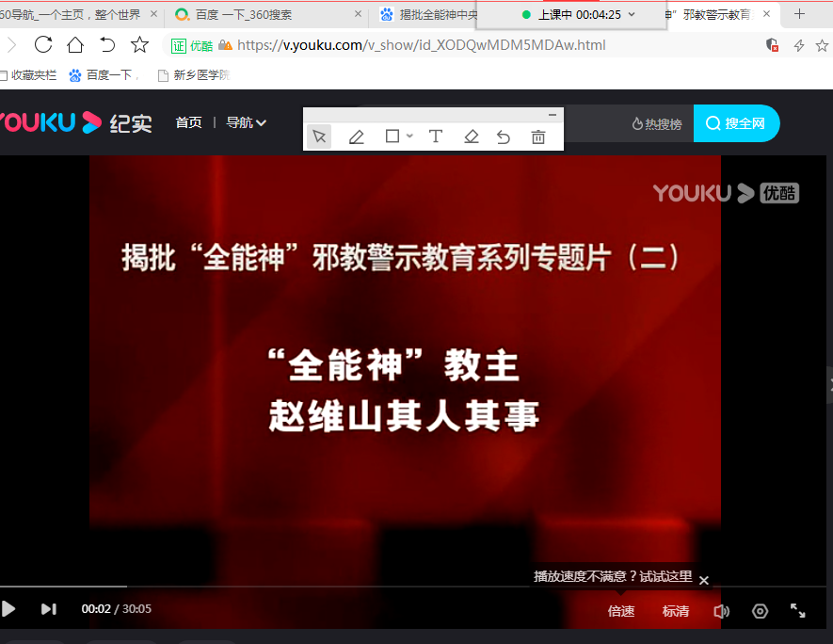Mute the video volume

[x=721, y=611]
